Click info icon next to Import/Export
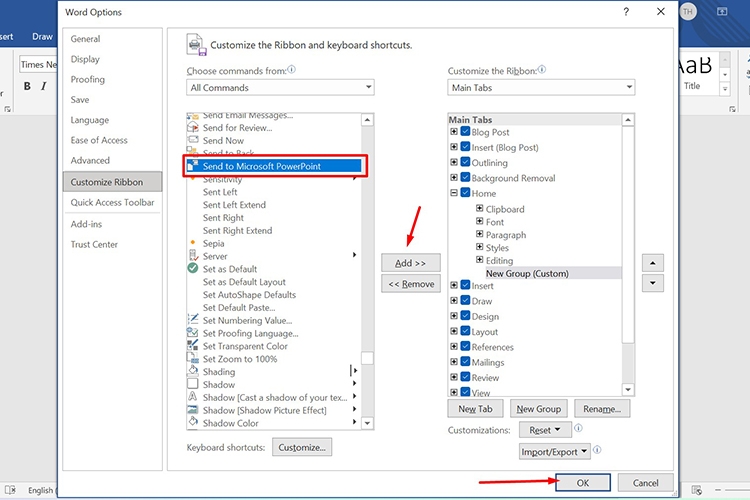This screenshot has width=750, height=500. pyautogui.click(x=597, y=450)
